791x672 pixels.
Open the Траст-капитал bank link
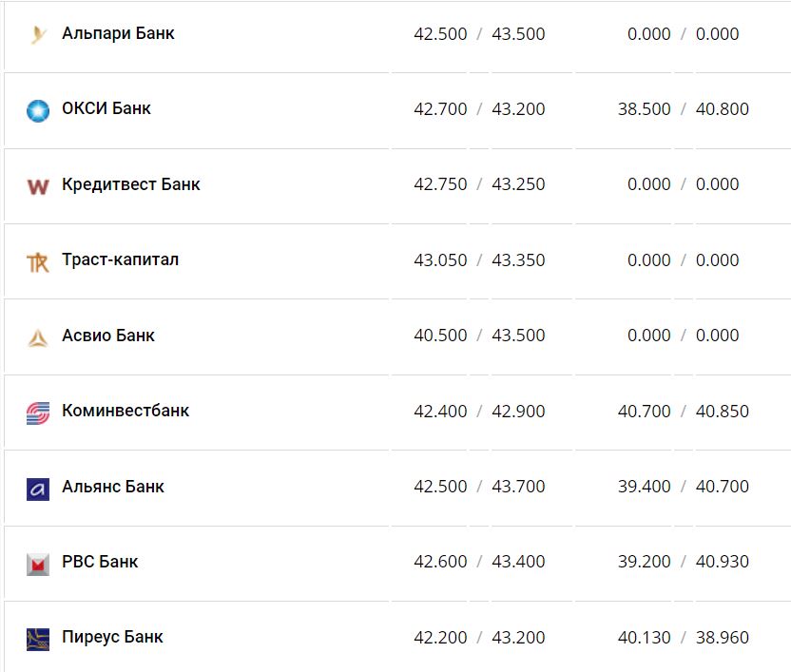point(120,259)
